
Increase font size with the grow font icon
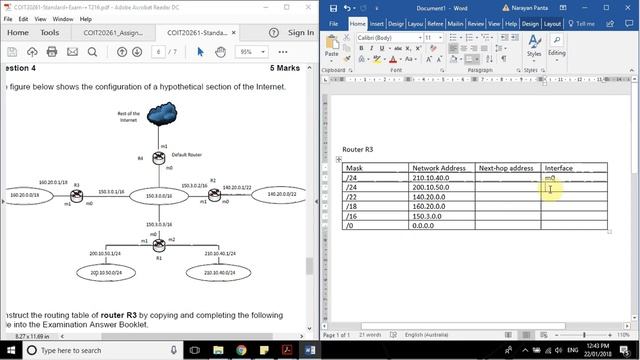tap(429, 59)
